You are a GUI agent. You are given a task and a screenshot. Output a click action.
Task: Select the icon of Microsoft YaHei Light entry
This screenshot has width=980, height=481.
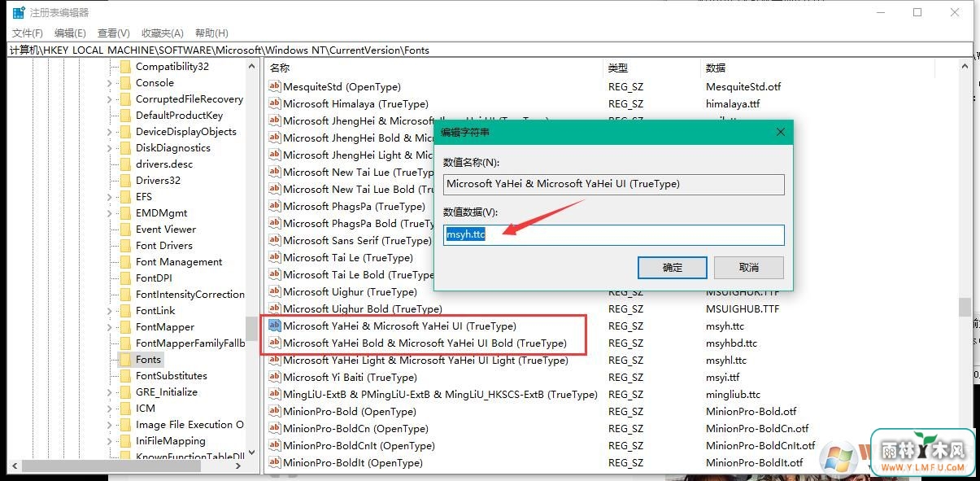(275, 361)
